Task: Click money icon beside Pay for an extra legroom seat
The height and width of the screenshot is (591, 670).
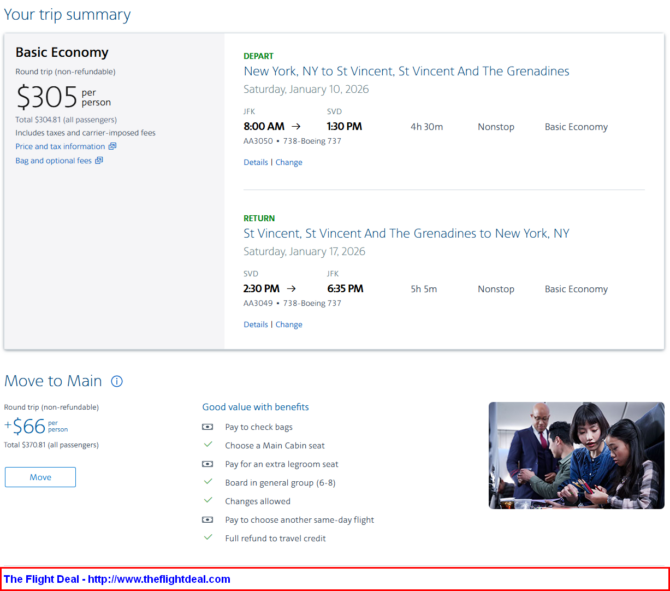Action: (x=208, y=464)
